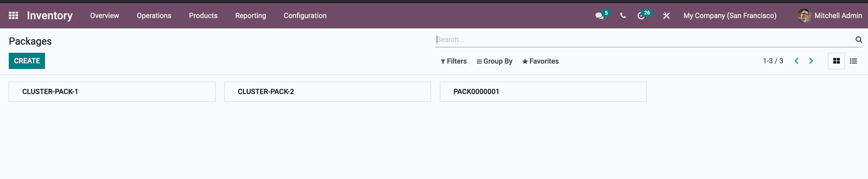868x179 pixels.
Task: Expand the Favorites dropdown
Action: (541, 61)
